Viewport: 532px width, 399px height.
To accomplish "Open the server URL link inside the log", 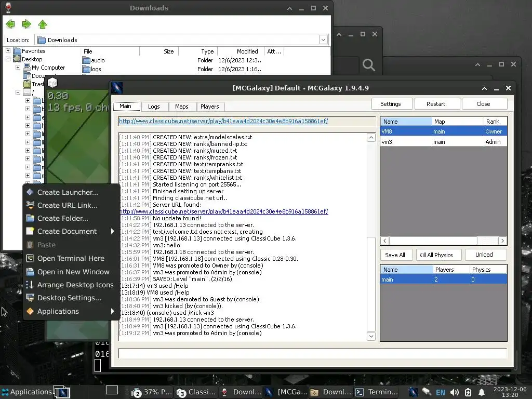I will pos(224,211).
